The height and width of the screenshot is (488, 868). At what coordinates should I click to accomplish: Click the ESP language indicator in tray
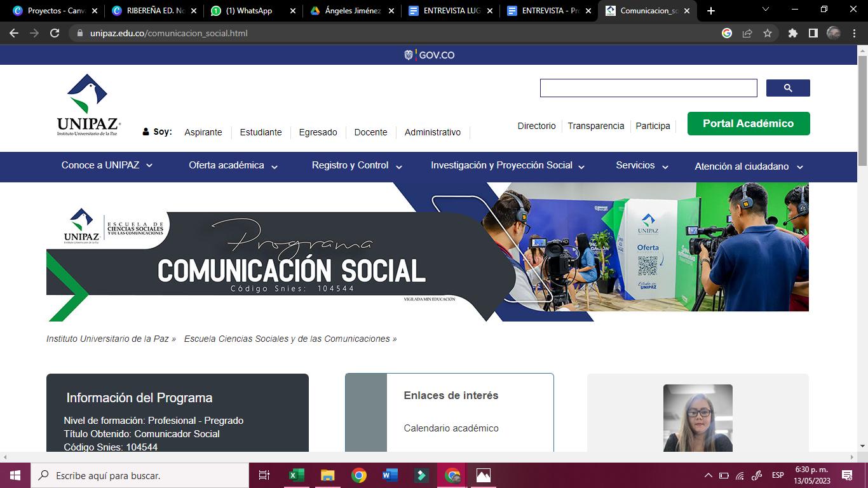point(778,475)
